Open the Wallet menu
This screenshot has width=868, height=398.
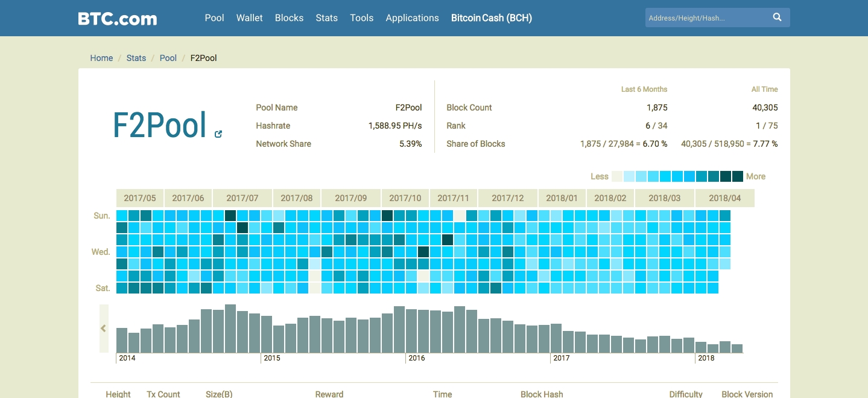[250, 18]
